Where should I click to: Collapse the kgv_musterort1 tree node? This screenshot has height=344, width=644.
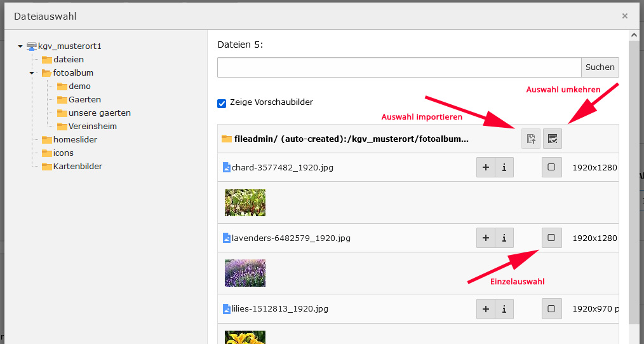[20, 46]
